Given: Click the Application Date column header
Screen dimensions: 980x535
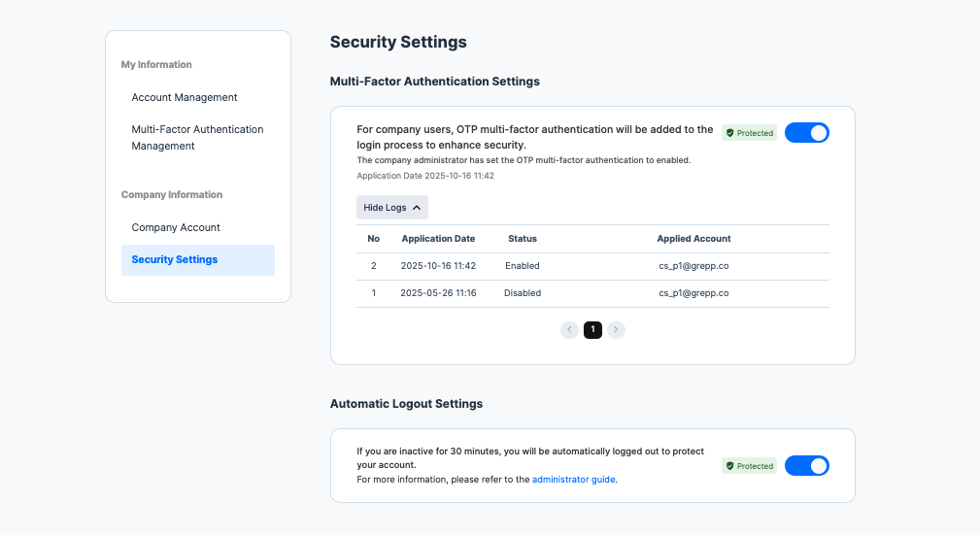Looking at the screenshot, I should pyautogui.click(x=438, y=239).
